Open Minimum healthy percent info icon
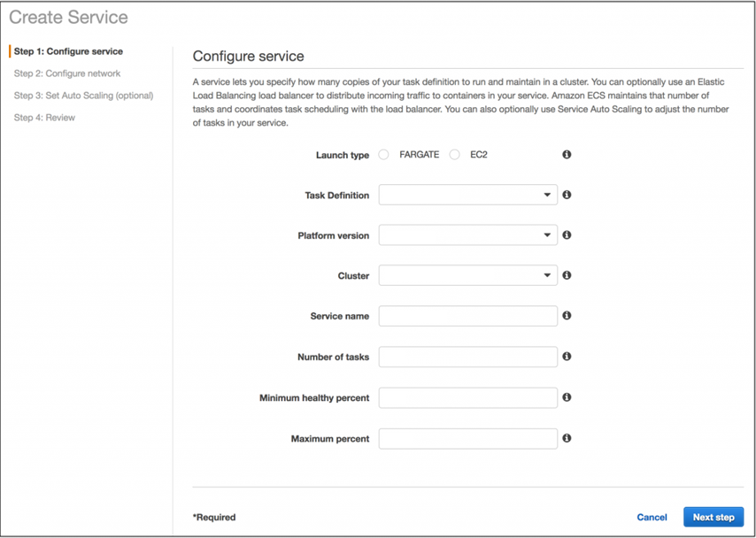The image size is (756, 538). pyautogui.click(x=567, y=397)
